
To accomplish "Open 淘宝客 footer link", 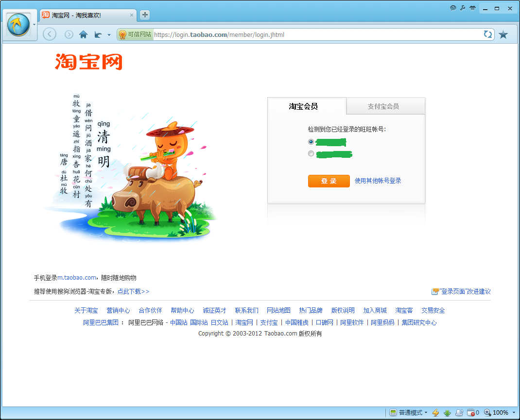I will pos(404,310).
